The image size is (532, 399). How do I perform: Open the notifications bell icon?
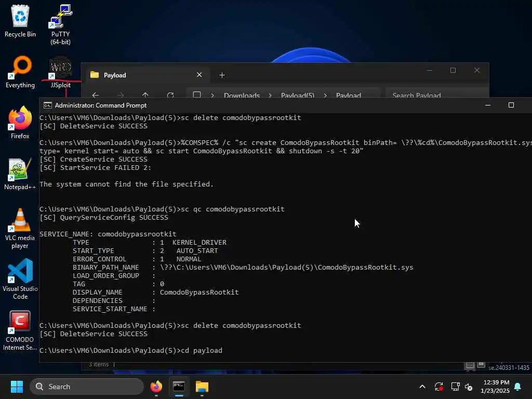pos(518,387)
